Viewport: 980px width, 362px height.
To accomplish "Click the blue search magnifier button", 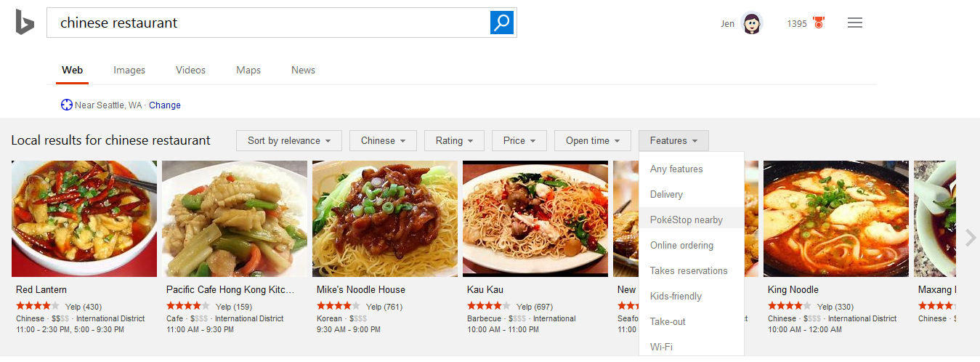I will [501, 23].
